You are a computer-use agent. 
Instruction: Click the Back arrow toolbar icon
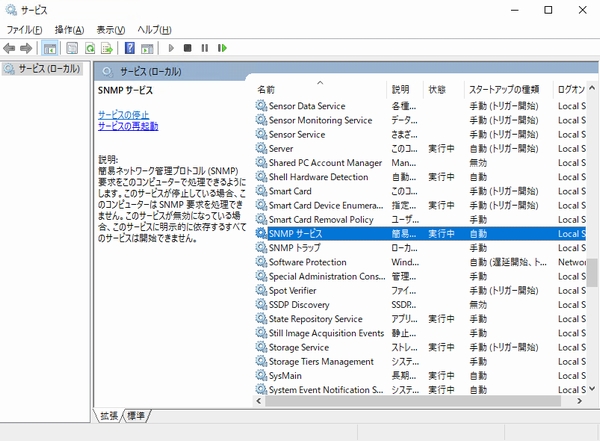point(9,48)
